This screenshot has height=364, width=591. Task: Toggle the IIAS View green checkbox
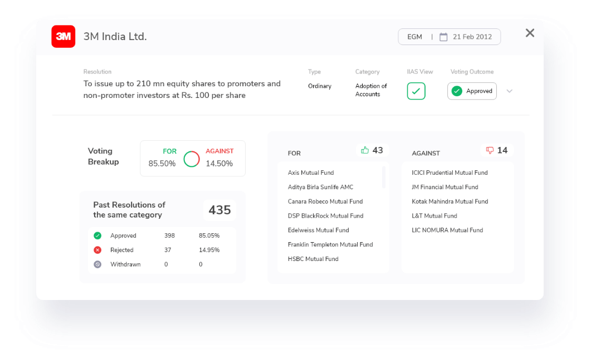tap(416, 91)
